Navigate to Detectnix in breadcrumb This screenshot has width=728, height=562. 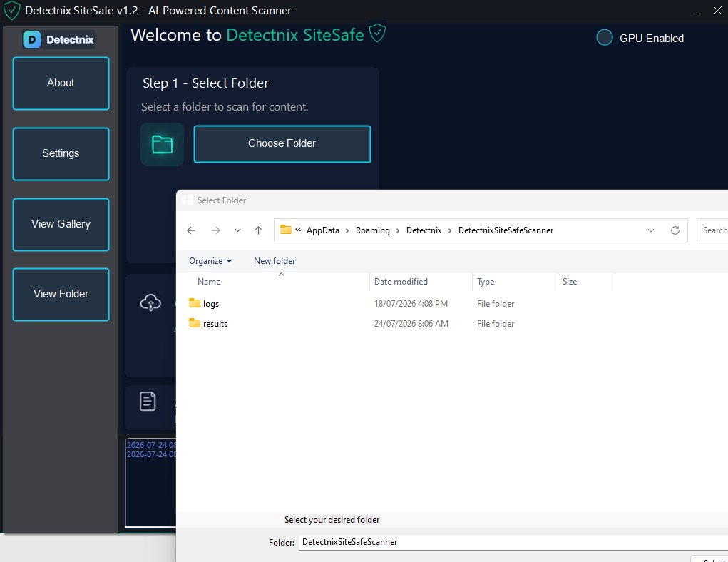coord(424,230)
